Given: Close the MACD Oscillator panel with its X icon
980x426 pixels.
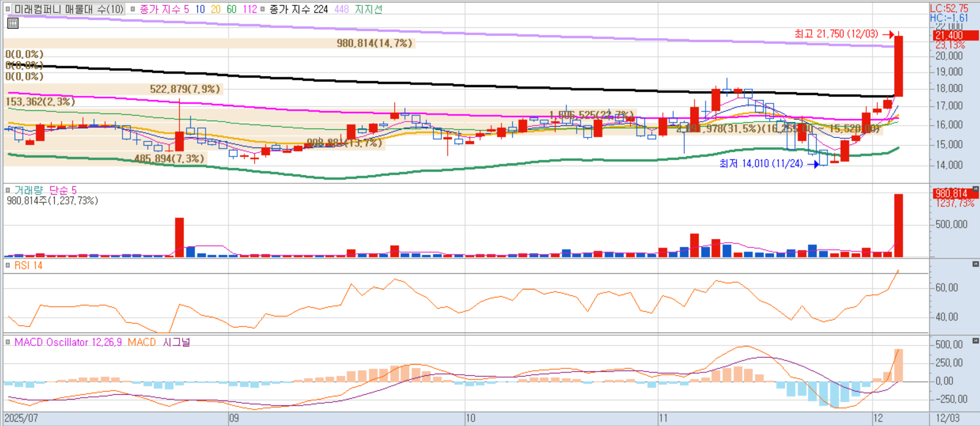Looking at the screenshot, I should [x=975, y=341].
